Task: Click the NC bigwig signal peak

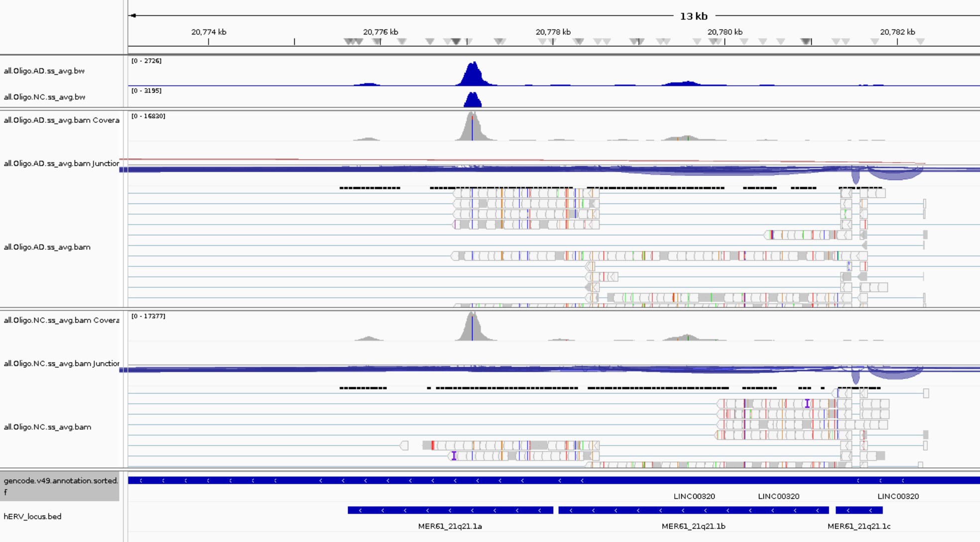Action: pyautogui.click(x=473, y=100)
